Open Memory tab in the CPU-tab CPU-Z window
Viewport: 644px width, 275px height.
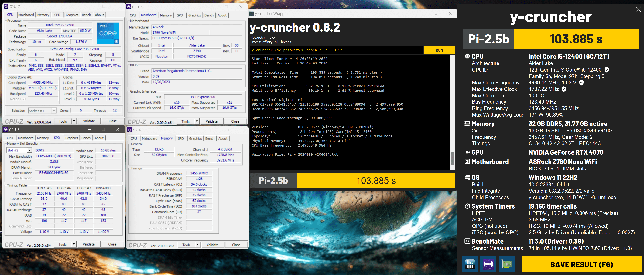pyautogui.click(x=43, y=15)
